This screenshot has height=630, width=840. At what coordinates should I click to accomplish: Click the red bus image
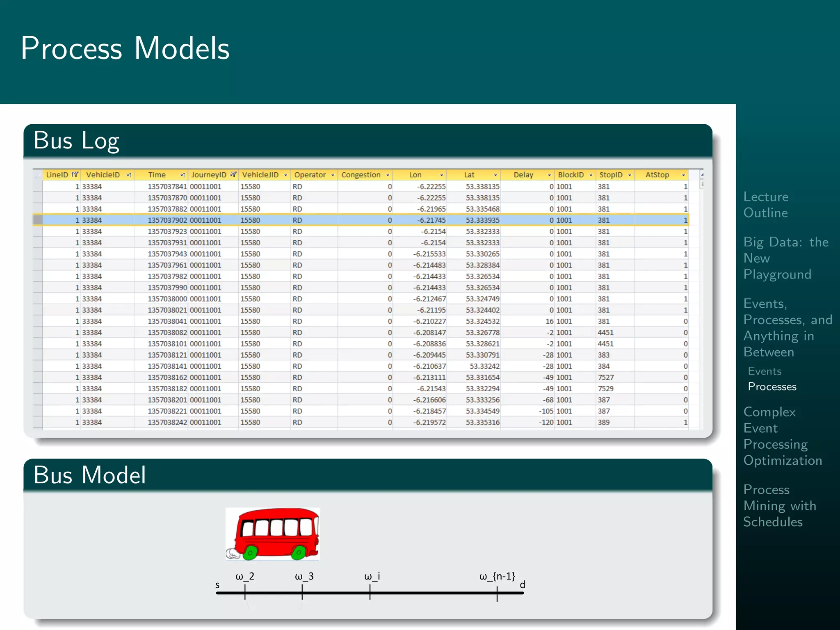tap(273, 534)
